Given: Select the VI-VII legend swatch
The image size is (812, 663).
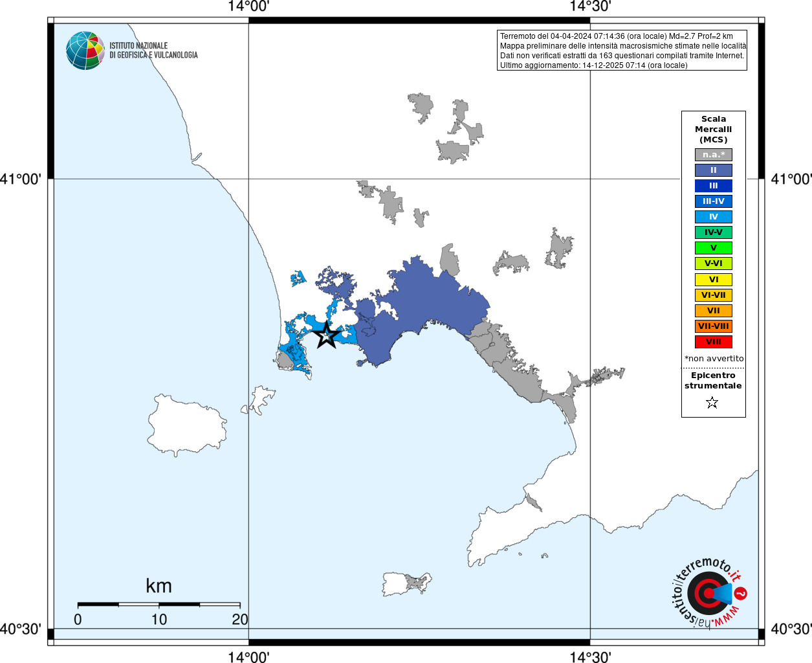Looking at the screenshot, I should (714, 295).
